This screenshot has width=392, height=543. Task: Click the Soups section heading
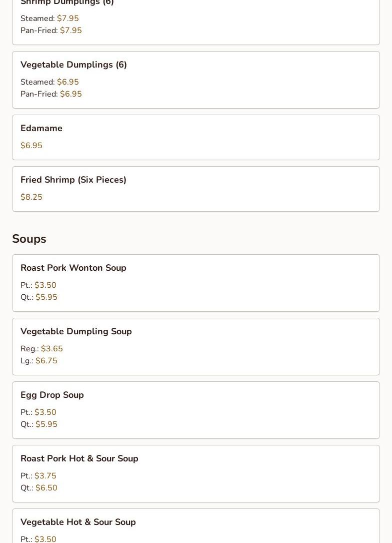point(29,239)
